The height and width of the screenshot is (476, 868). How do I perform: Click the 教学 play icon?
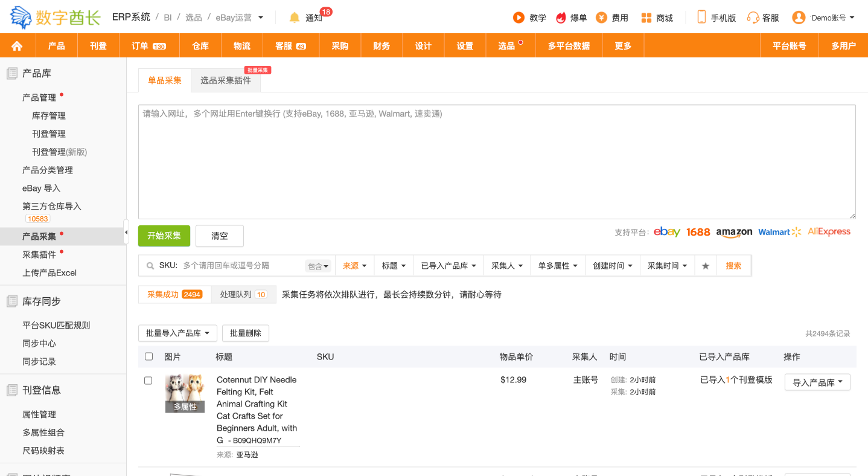pyautogui.click(x=519, y=18)
